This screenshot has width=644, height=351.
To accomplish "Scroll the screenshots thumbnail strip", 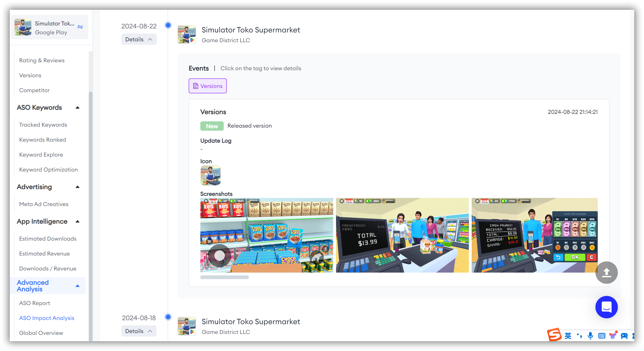I will 225,277.
